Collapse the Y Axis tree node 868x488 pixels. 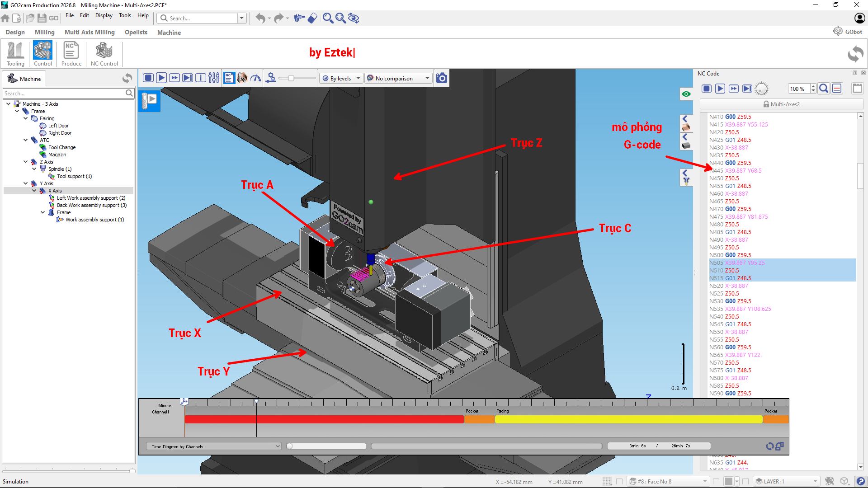[26, 183]
